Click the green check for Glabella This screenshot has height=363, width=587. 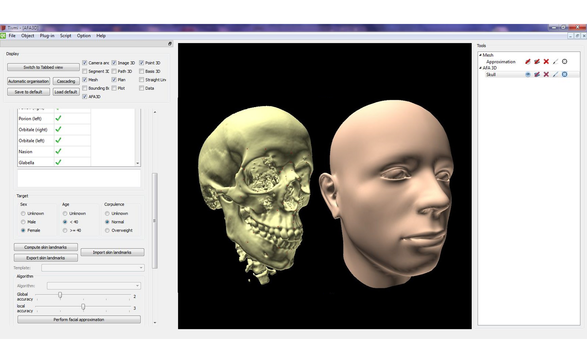(58, 162)
